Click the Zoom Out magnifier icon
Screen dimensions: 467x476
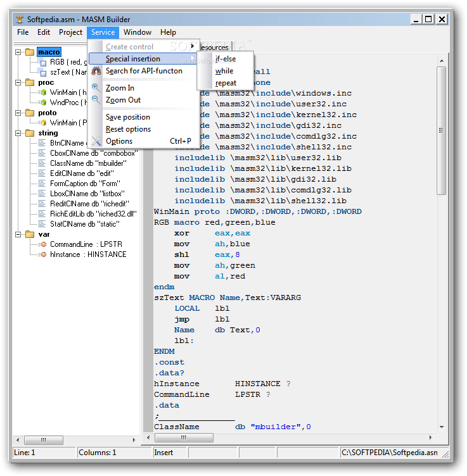96,99
